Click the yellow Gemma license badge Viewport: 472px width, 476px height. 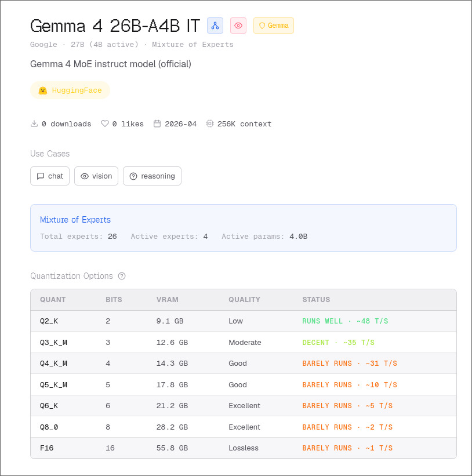coord(274,26)
